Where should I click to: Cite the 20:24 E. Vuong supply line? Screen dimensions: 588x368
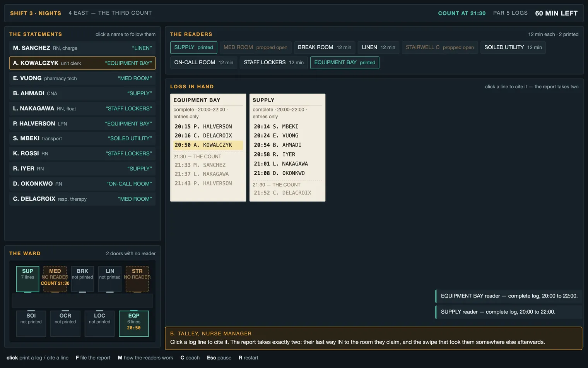(287, 136)
